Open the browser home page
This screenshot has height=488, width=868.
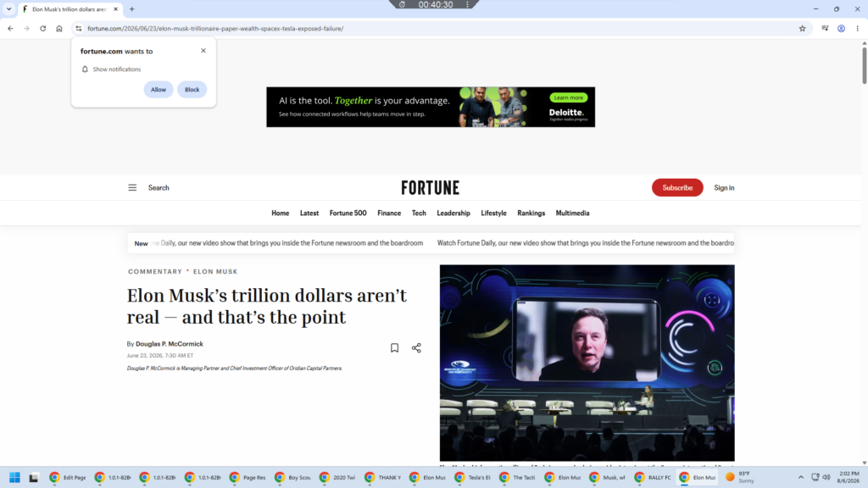(x=59, y=28)
